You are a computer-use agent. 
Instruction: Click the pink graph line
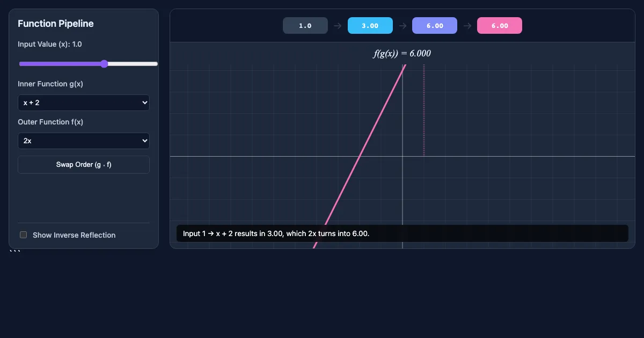(360, 156)
